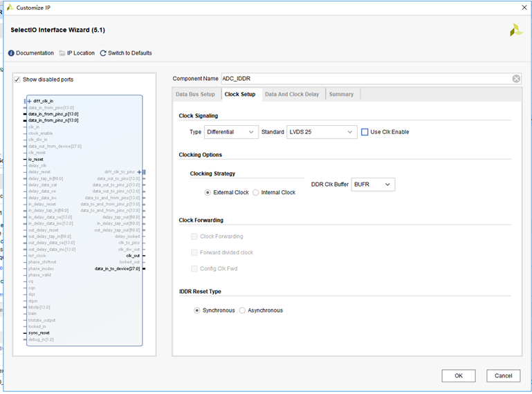Click the OK button
The height and width of the screenshot is (394, 532).
coord(459,376)
